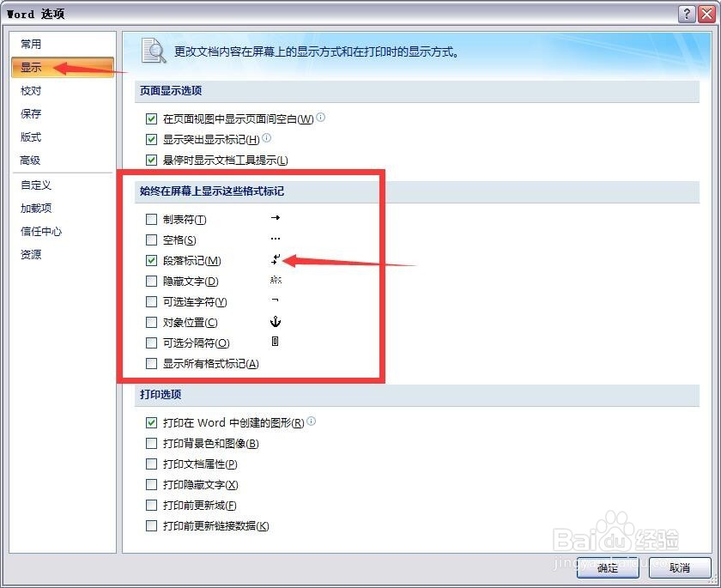The width and height of the screenshot is (721, 588).
Task: Select the 显示 category
Action: (63, 67)
